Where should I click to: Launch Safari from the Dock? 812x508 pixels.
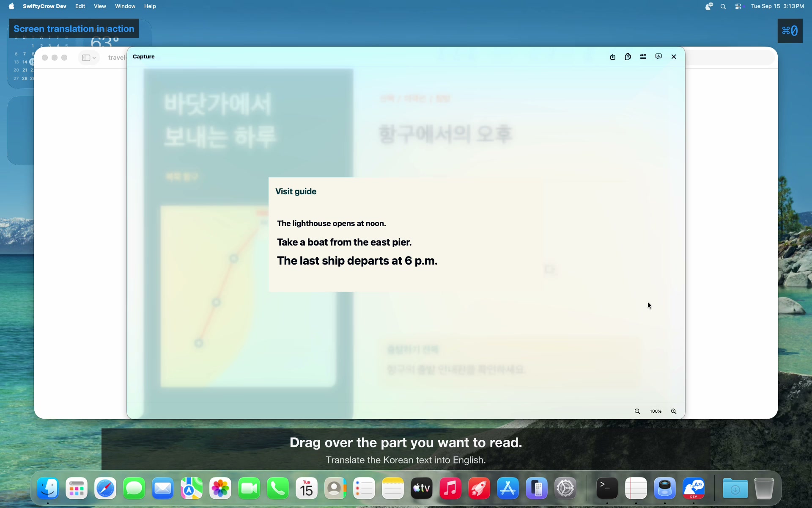click(x=105, y=489)
